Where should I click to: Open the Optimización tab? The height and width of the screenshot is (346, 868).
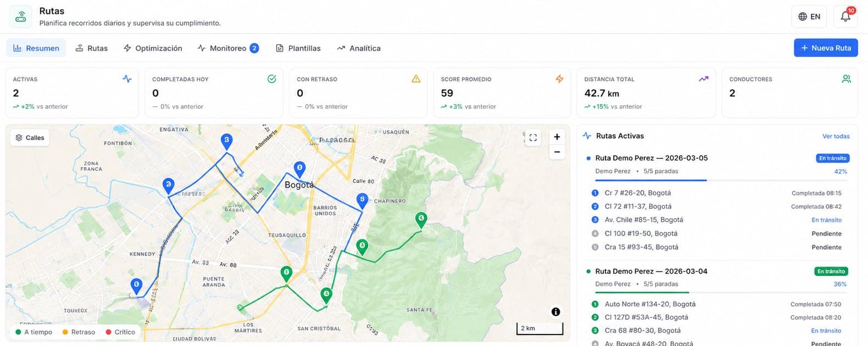[153, 48]
